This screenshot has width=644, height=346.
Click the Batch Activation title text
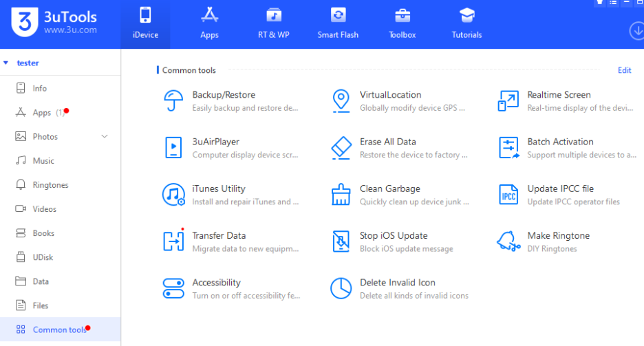[x=560, y=142]
